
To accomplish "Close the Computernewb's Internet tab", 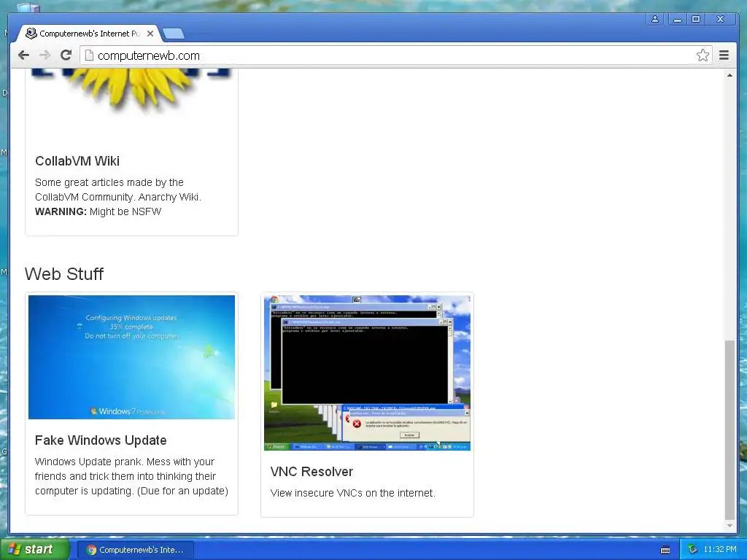I will [x=150, y=34].
